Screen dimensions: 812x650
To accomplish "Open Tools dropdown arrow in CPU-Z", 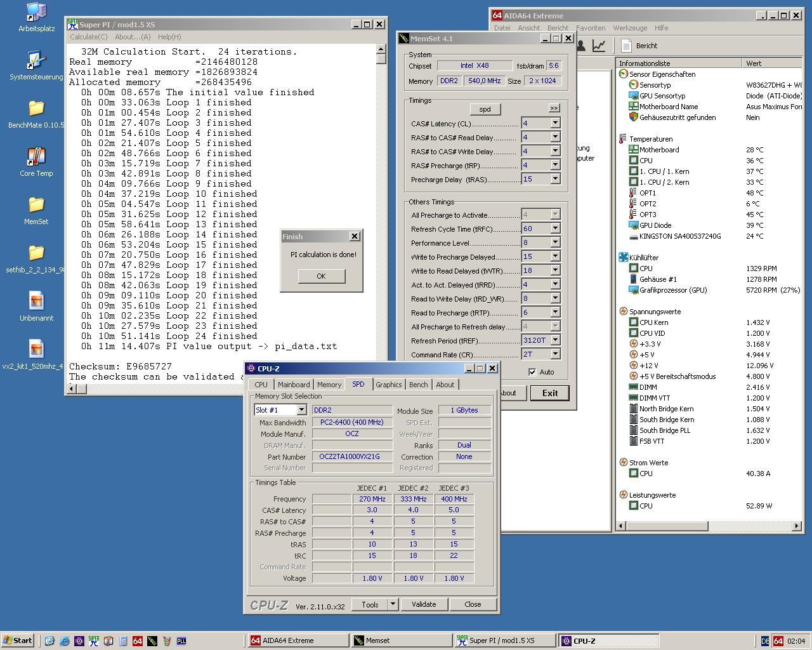I will pyautogui.click(x=393, y=604).
